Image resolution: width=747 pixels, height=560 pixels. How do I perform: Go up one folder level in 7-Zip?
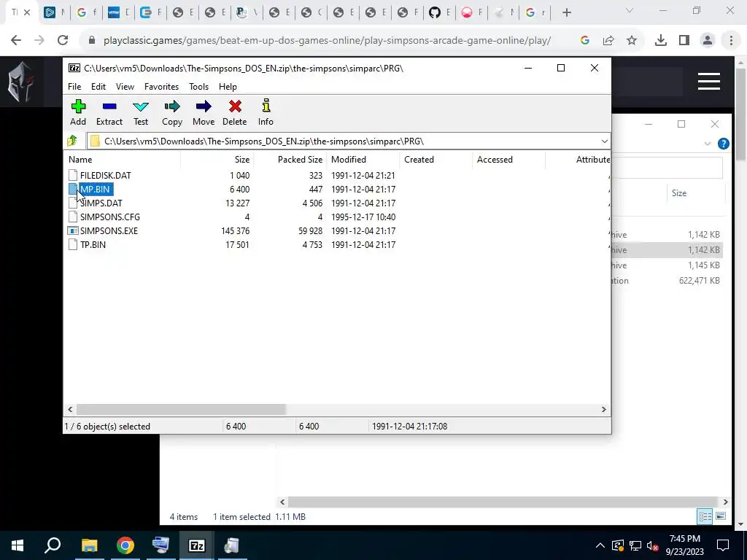coord(72,141)
